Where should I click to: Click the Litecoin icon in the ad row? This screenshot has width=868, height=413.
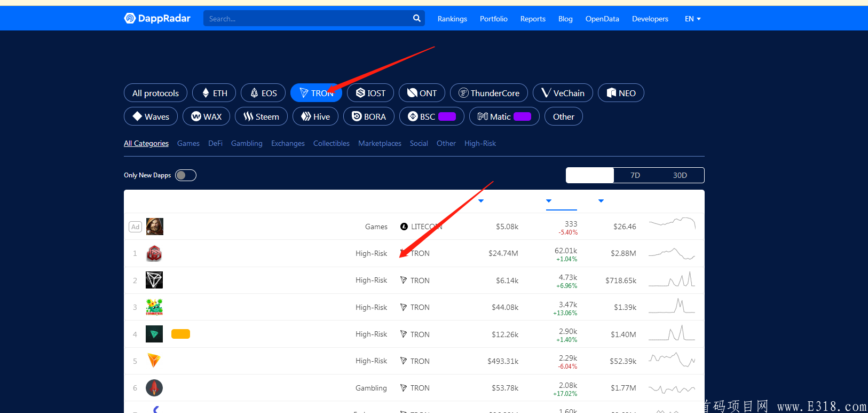click(x=404, y=227)
